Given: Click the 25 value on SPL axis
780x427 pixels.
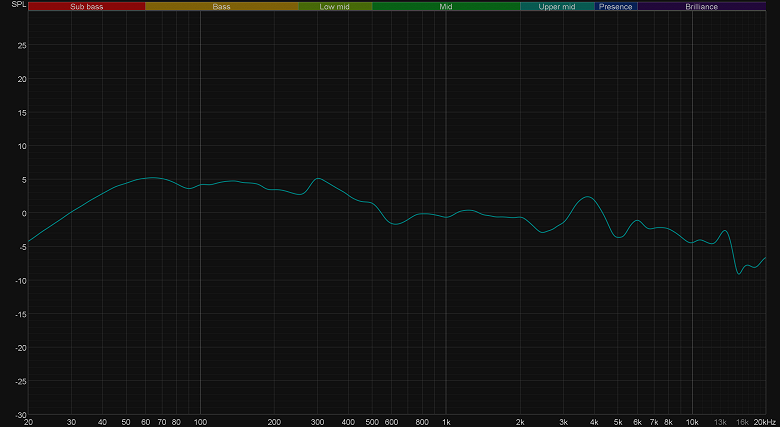Looking at the screenshot, I should [x=22, y=45].
